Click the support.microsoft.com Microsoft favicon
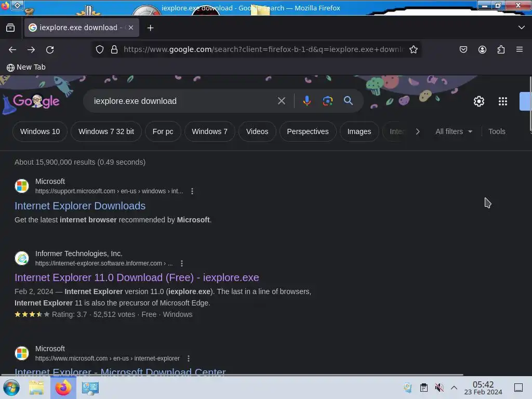532x399 pixels. [22, 186]
